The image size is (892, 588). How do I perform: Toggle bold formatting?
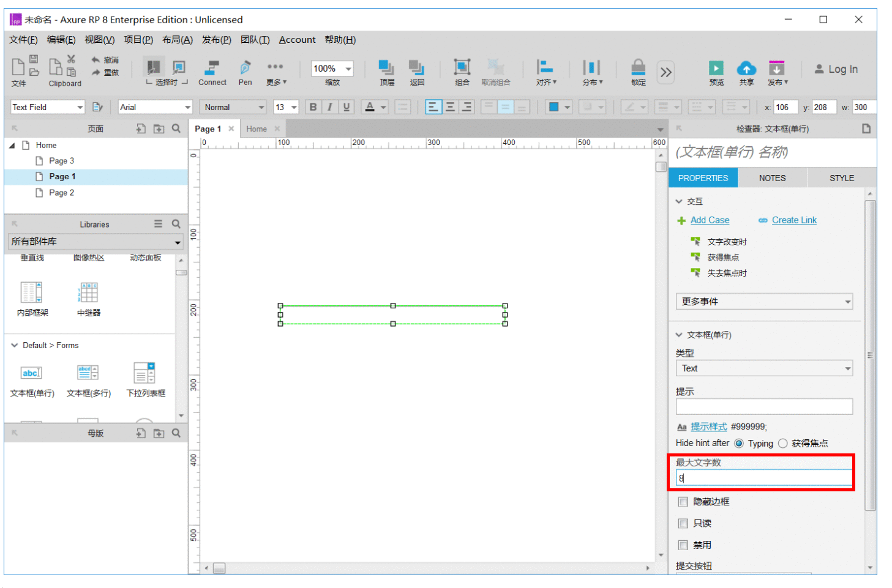click(313, 107)
